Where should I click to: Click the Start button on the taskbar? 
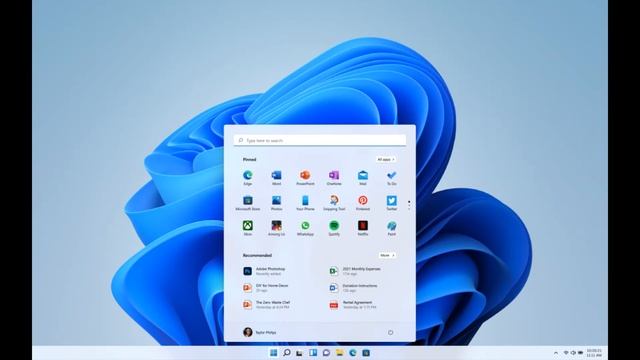click(x=273, y=353)
